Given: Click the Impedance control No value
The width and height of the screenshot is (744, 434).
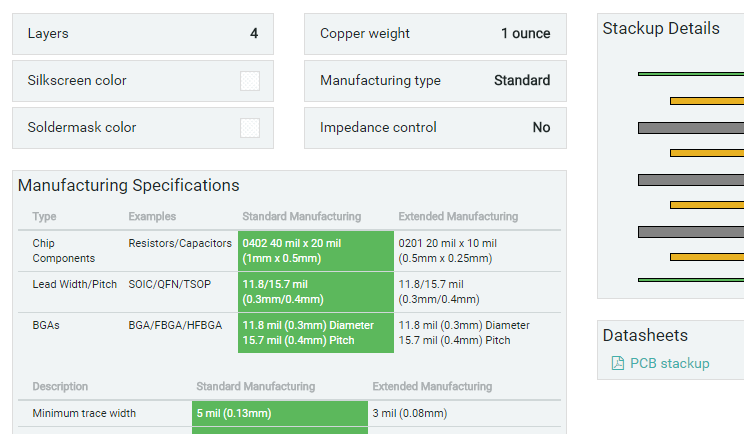Looking at the screenshot, I should pos(541,128).
